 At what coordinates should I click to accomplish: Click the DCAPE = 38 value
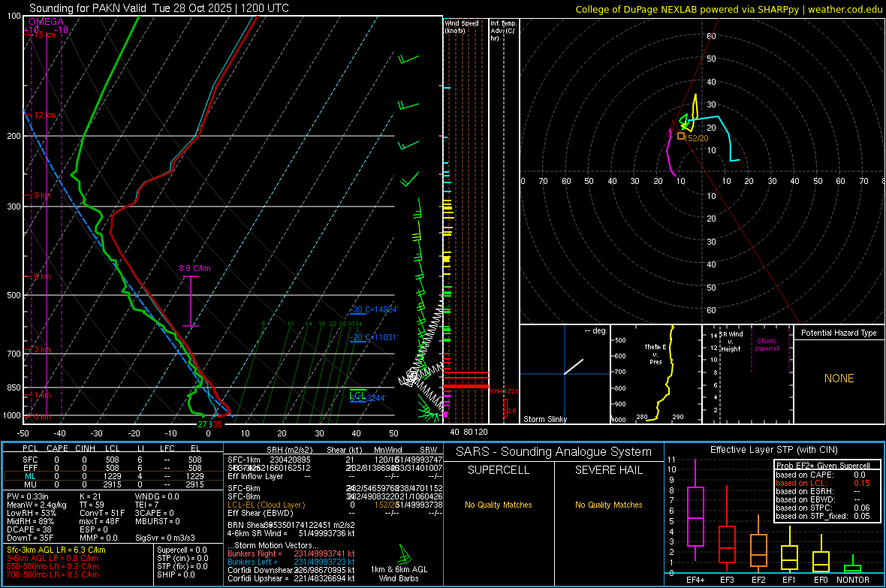[29, 529]
